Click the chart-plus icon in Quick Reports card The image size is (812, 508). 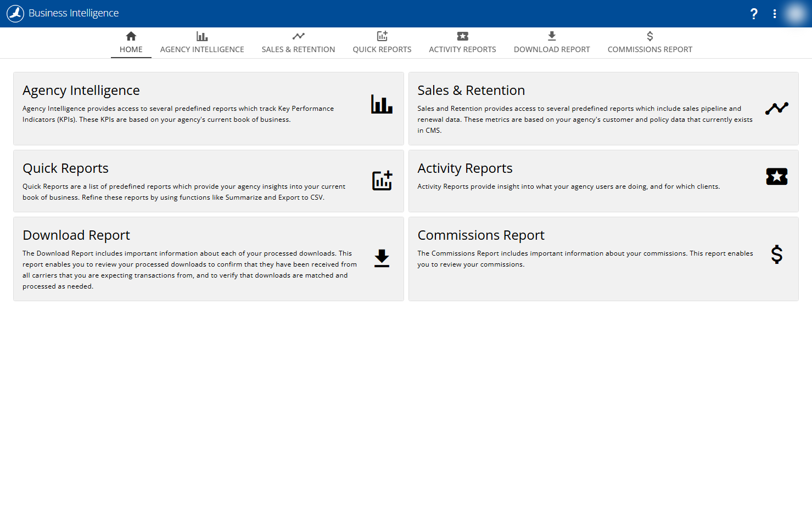pos(382,180)
